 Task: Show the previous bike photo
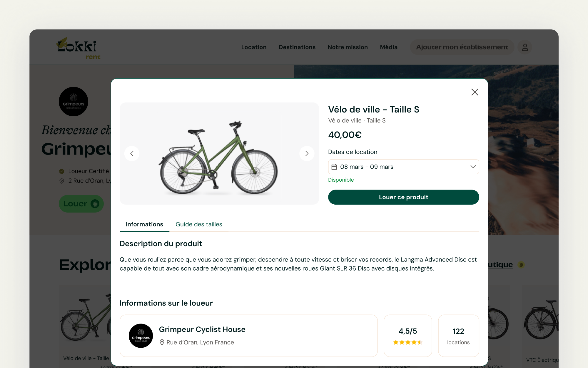coord(132,153)
